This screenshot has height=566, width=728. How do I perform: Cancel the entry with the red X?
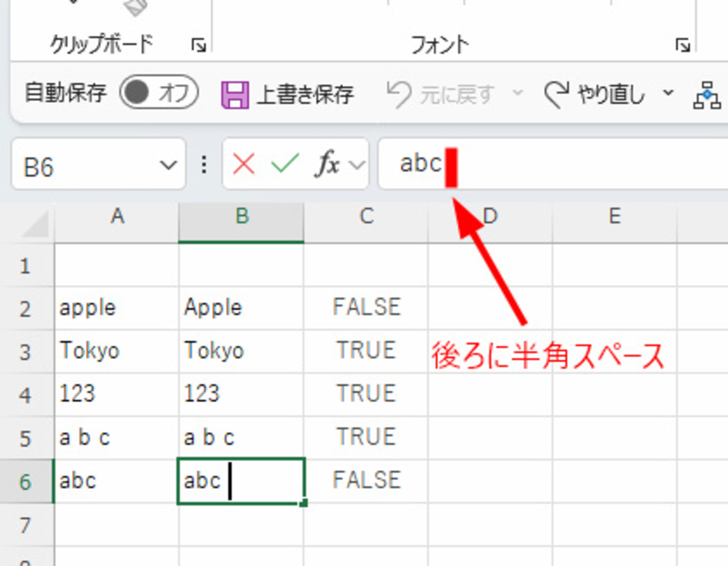(244, 165)
